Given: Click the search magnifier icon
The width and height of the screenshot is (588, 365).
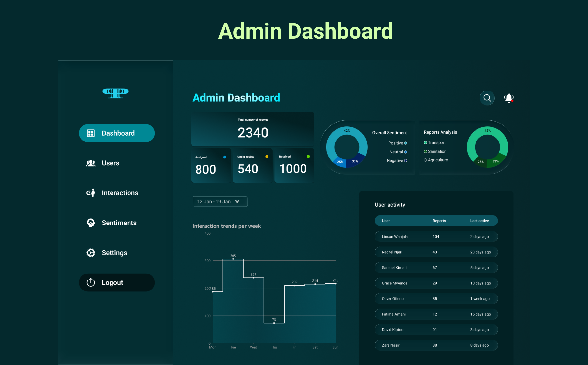Looking at the screenshot, I should [x=487, y=98].
